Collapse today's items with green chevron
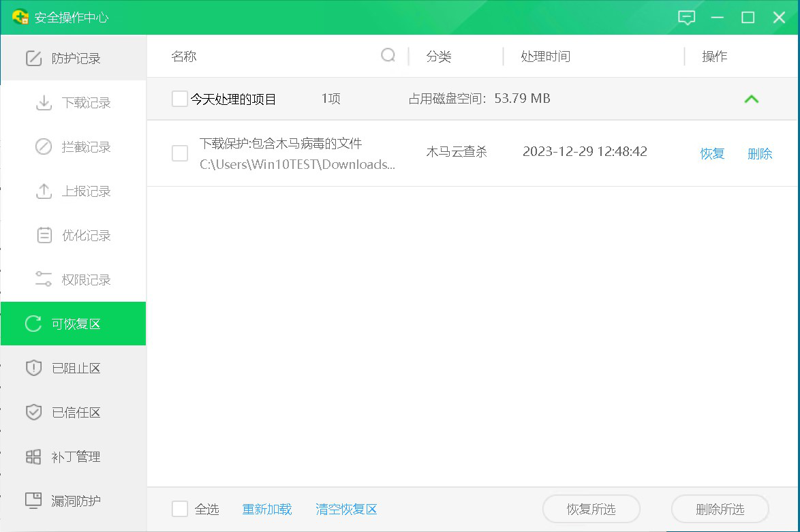Image resolution: width=800 pixels, height=532 pixels. coord(751,99)
